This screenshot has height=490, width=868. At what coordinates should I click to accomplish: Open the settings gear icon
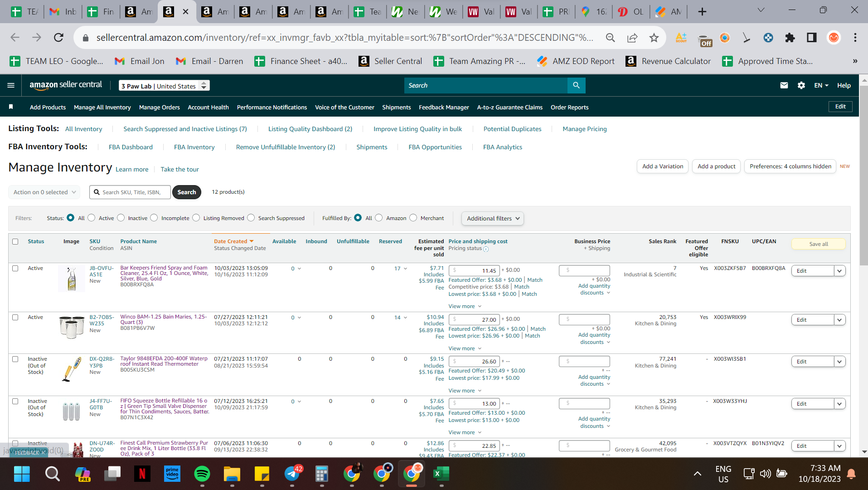pyautogui.click(x=801, y=85)
